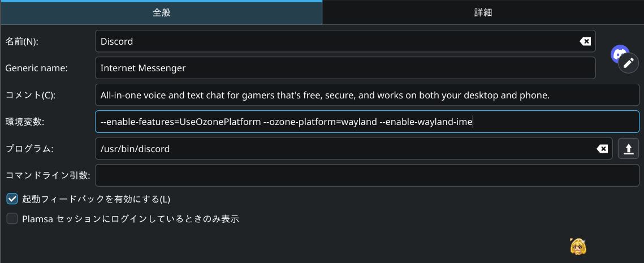Click the コマンドライン引数: label
Image resolution: width=644 pixels, height=263 pixels.
(x=47, y=175)
